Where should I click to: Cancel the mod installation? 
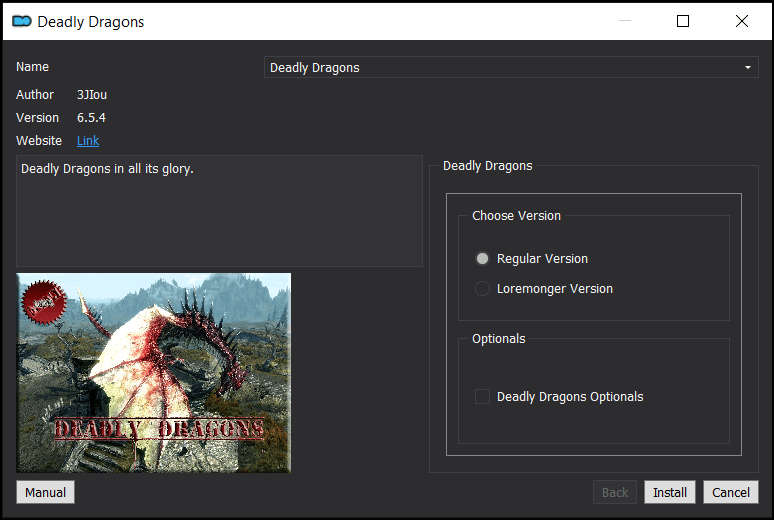coord(731,492)
